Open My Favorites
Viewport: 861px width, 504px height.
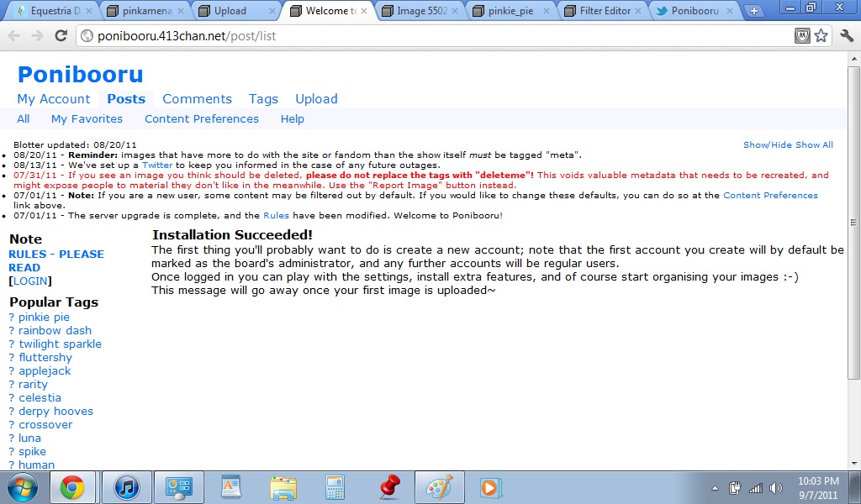click(x=87, y=118)
